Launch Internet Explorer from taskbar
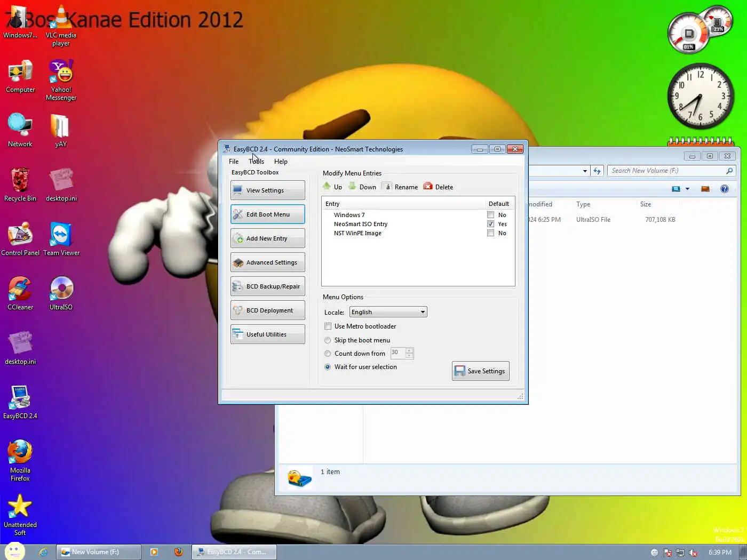747x560 pixels. (44, 552)
